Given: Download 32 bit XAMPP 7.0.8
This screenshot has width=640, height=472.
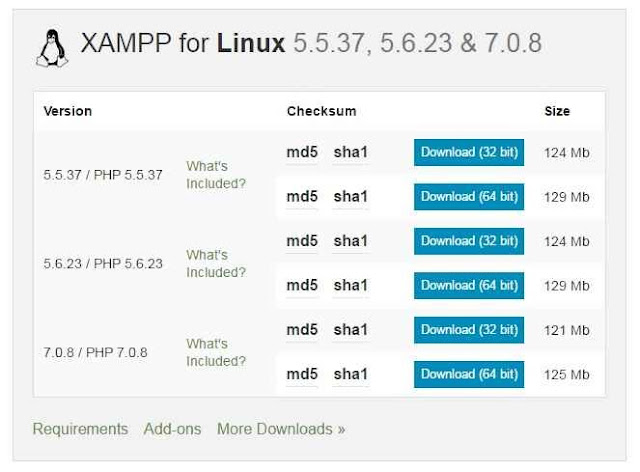Looking at the screenshot, I should [469, 330].
